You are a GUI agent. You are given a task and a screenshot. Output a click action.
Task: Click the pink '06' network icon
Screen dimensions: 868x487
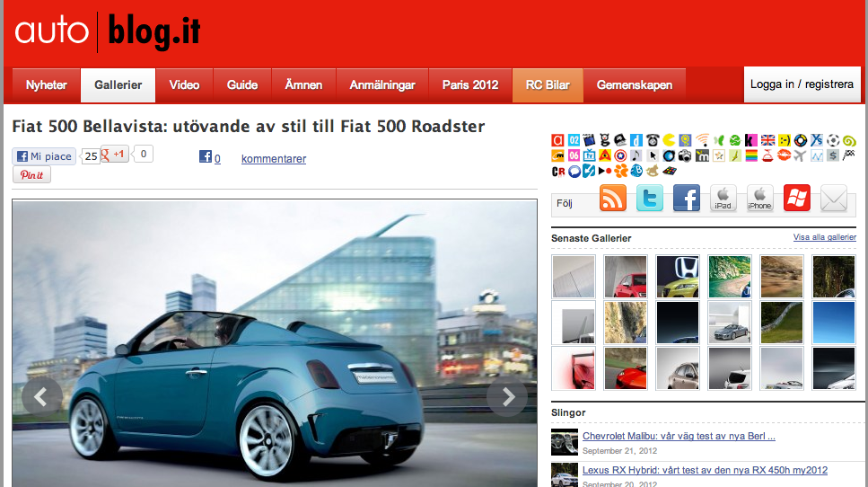(574, 155)
